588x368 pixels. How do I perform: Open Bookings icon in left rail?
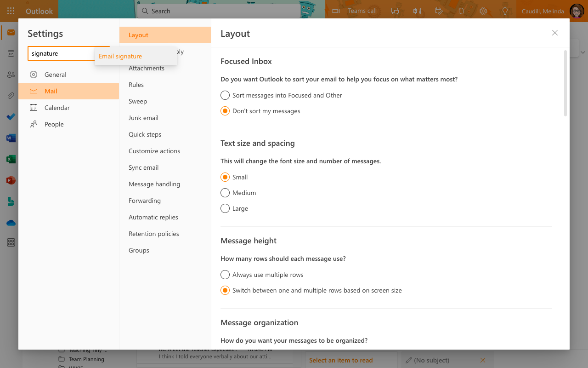11,201
